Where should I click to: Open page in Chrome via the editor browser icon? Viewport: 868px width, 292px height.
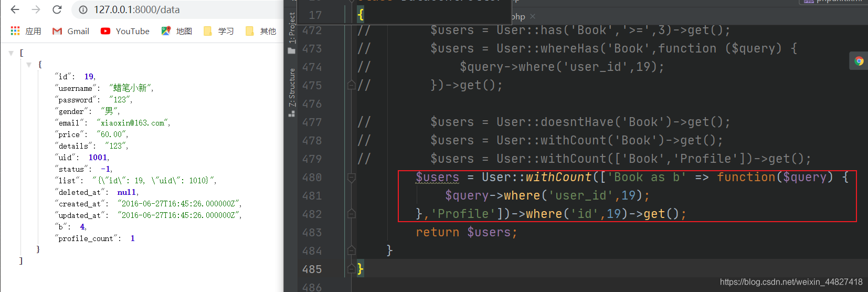(859, 61)
